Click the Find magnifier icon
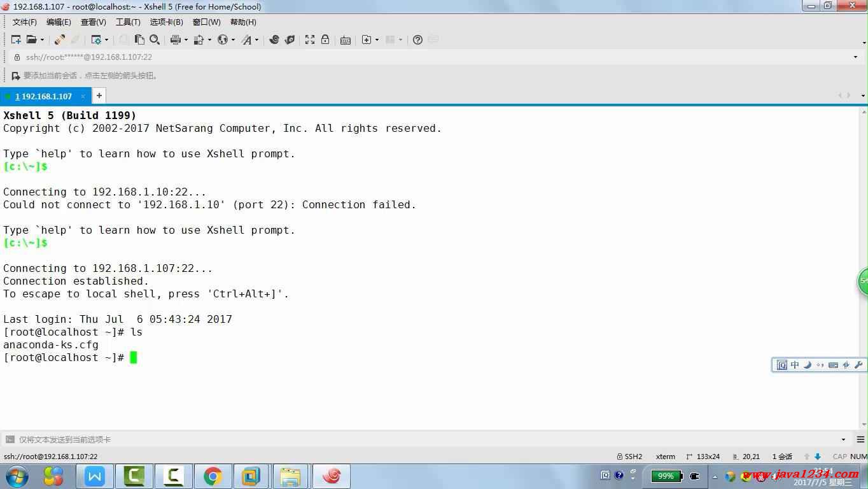 pyautogui.click(x=155, y=39)
